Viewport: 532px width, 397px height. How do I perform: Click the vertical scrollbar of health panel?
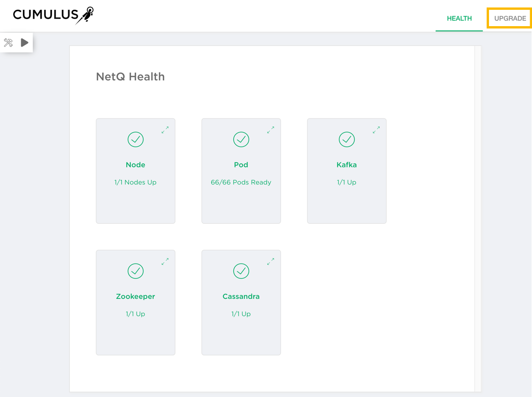pyautogui.click(x=478, y=219)
